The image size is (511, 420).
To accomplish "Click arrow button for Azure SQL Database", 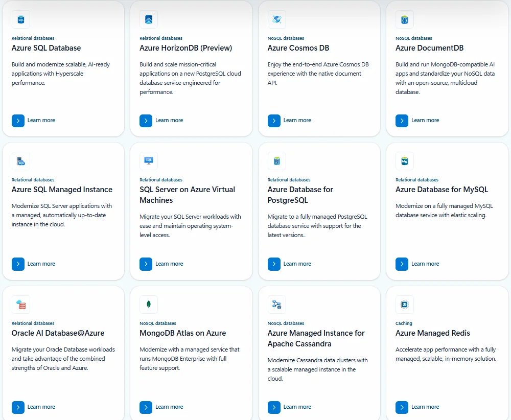I will click(x=18, y=121).
